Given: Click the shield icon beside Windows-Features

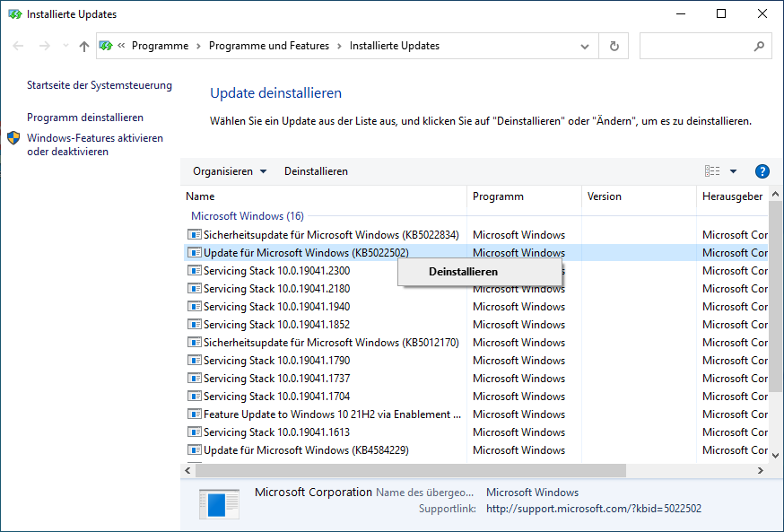Looking at the screenshot, I should click(x=13, y=138).
